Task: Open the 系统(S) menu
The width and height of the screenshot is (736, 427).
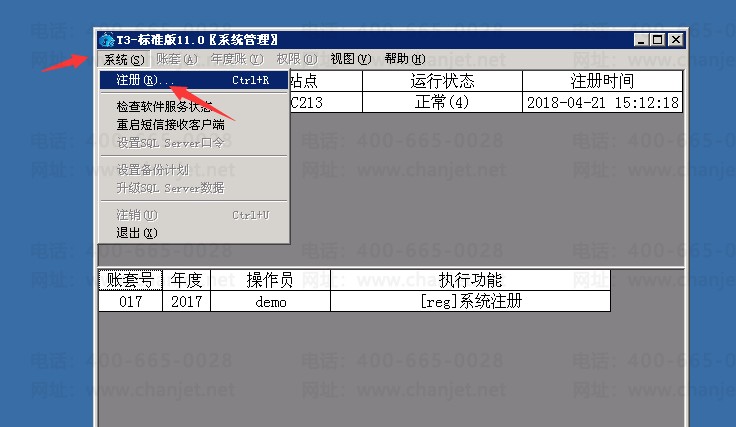Action: click(124, 60)
